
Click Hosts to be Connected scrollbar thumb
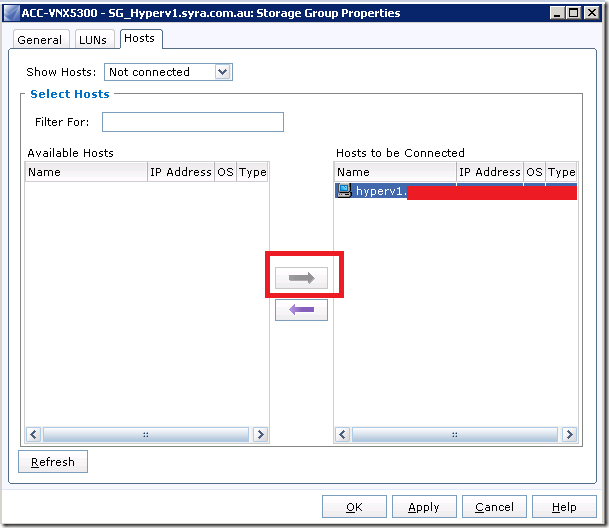click(454, 434)
